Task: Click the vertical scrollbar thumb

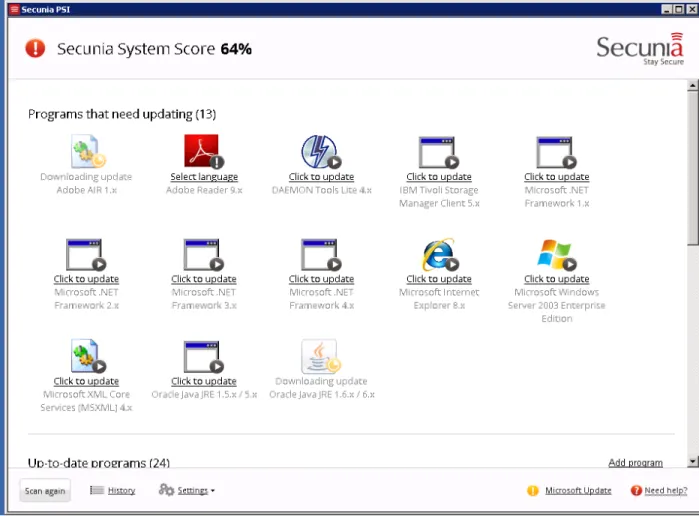Action: [692, 167]
